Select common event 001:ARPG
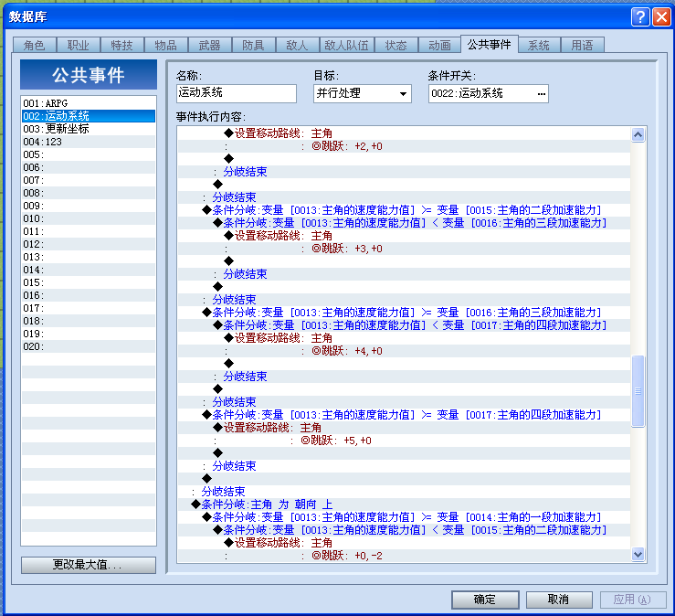This screenshot has height=616, width=675. tap(89, 103)
